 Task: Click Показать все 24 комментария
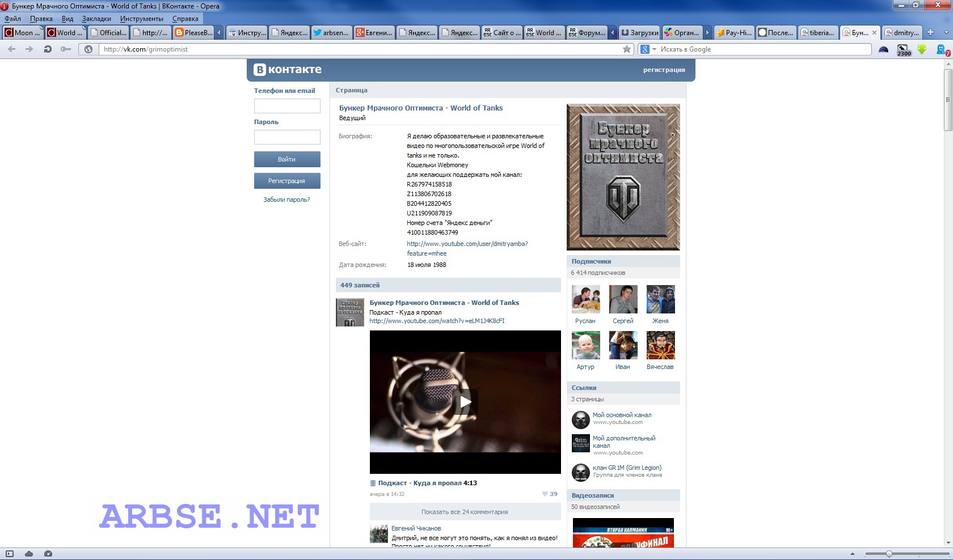click(465, 512)
